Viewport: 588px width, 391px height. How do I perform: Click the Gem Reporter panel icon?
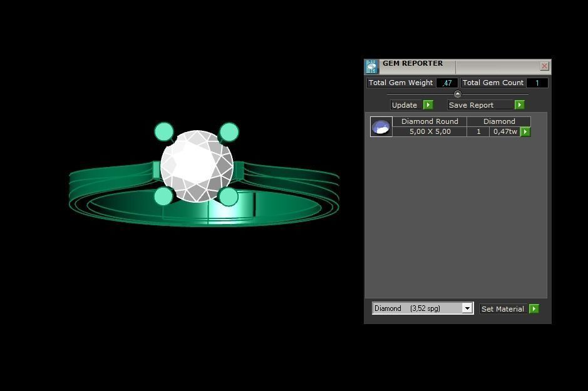(x=371, y=66)
